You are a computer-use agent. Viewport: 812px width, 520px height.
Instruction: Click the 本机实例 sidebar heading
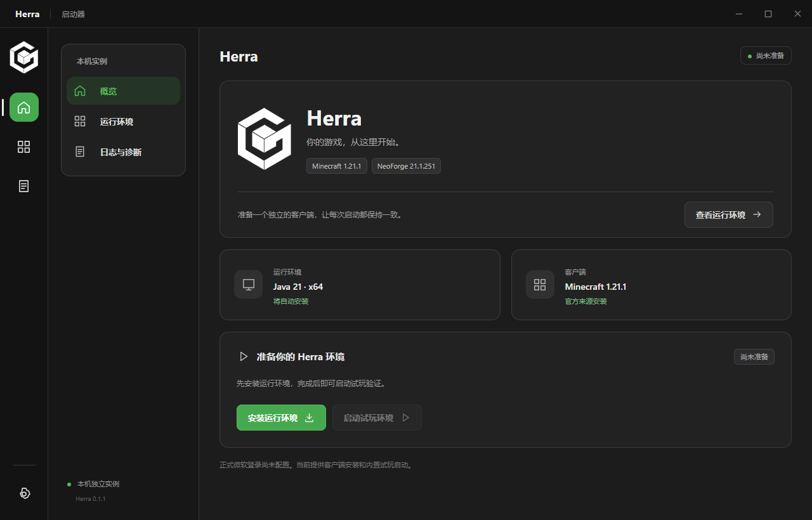click(x=92, y=62)
